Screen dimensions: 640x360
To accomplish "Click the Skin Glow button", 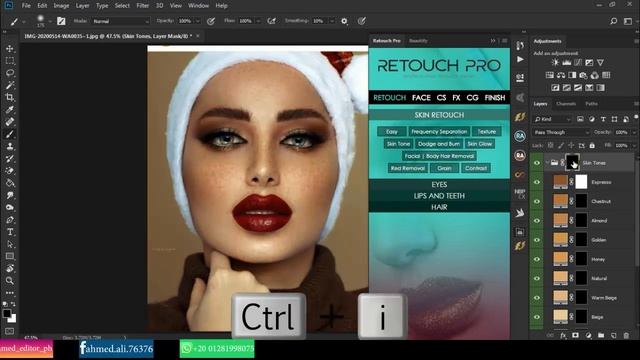I will (x=480, y=144).
